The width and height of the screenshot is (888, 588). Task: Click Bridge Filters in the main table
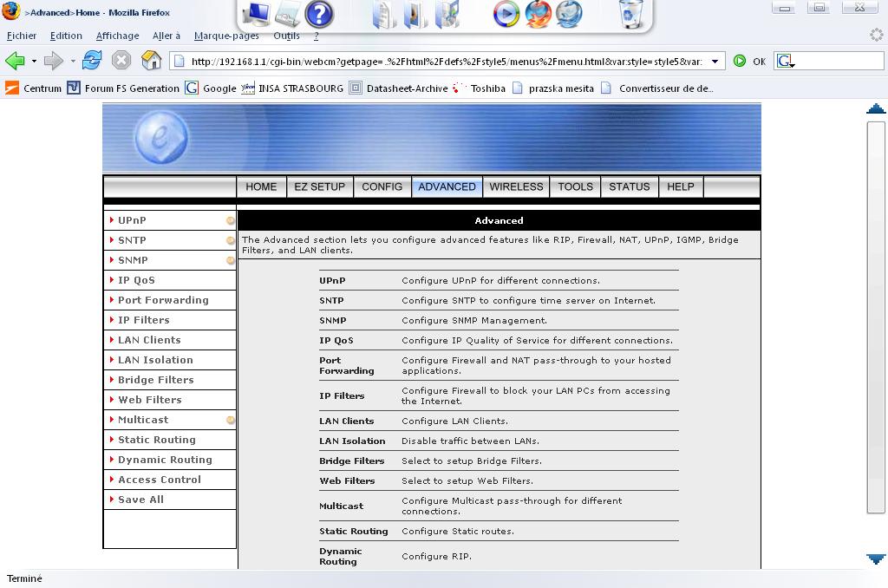click(x=352, y=461)
